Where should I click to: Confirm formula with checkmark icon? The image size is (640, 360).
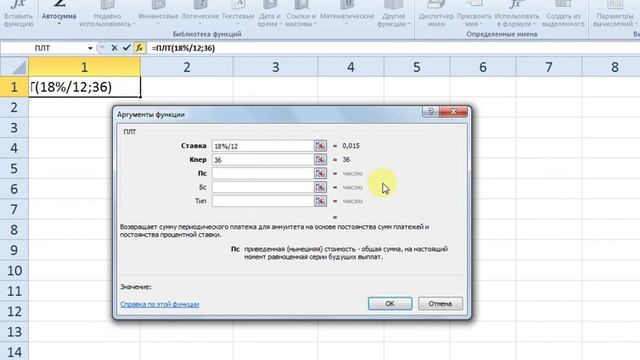pos(127,48)
